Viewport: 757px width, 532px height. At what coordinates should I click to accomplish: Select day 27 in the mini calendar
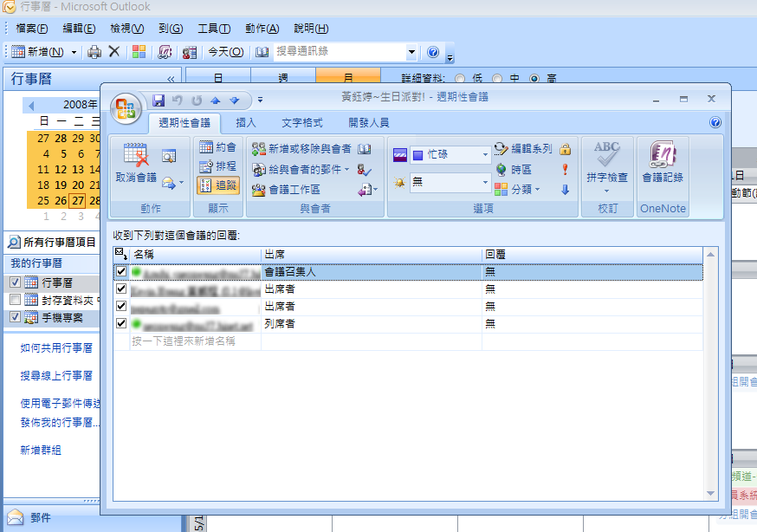(78, 200)
